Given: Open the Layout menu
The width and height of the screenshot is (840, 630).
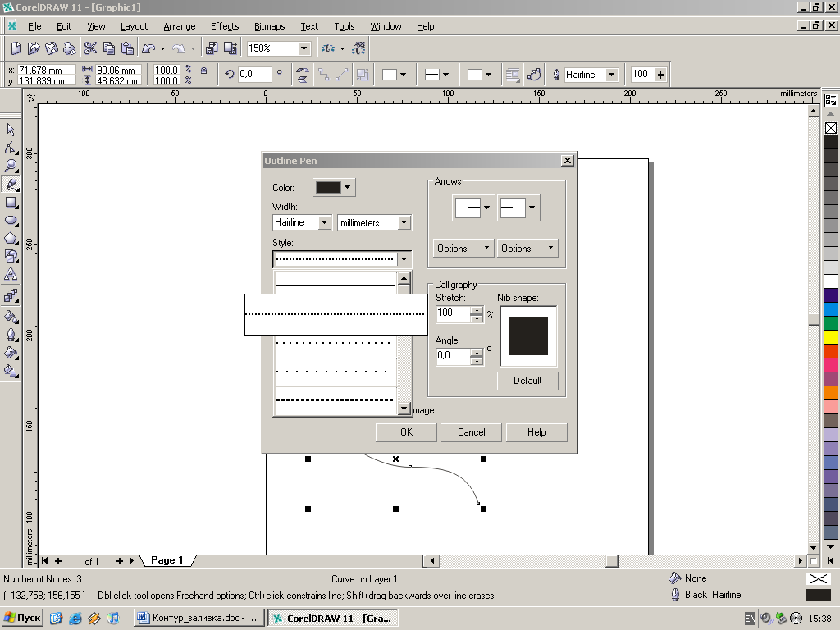Looking at the screenshot, I should [x=134, y=26].
